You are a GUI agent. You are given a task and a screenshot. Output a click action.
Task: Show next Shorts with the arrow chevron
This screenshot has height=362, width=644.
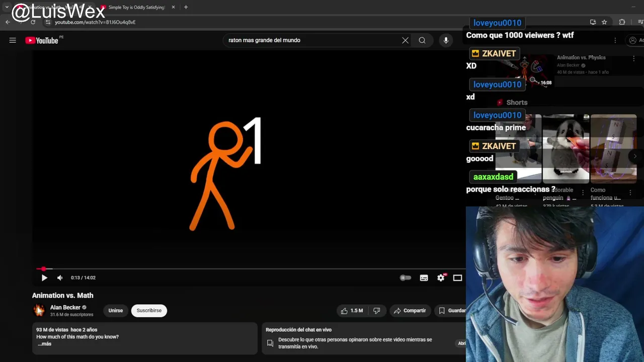point(635,156)
